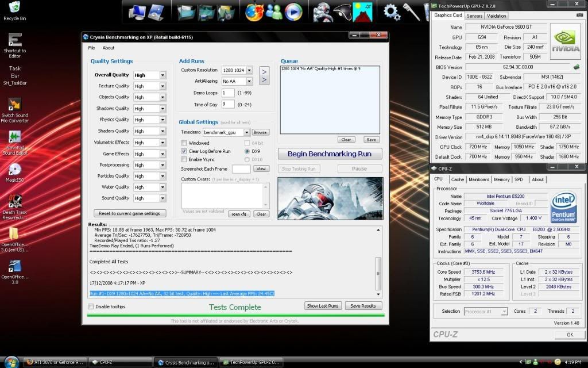Open My Computer from the top dock
588x368 pixels.
(x=137, y=12)
